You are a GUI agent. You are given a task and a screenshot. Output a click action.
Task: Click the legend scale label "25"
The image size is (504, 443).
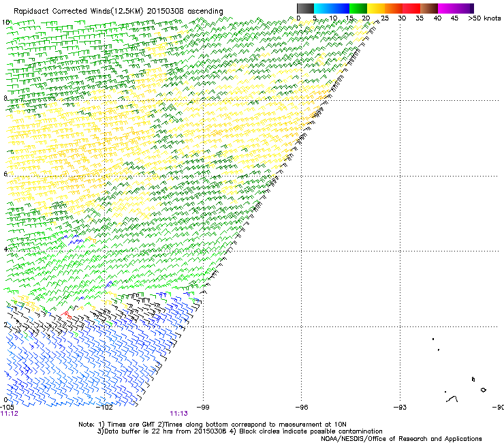tap(384, 18)
